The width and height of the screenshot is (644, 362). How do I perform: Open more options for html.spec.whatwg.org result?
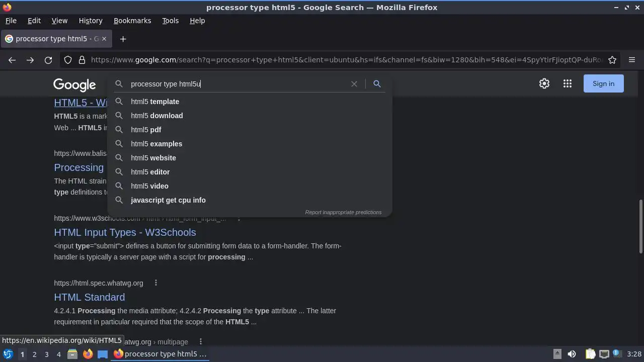(x=156, y=283)
